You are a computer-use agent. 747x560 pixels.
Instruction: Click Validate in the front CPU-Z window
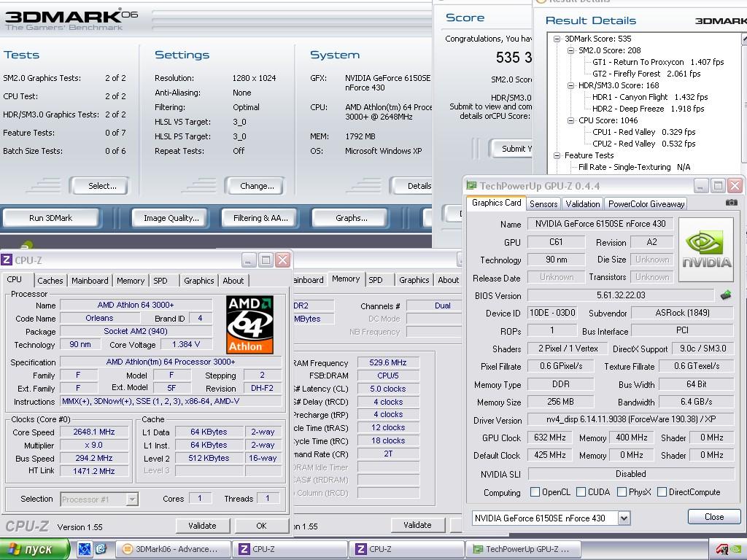pyautogui.click(x=203, y=526)
